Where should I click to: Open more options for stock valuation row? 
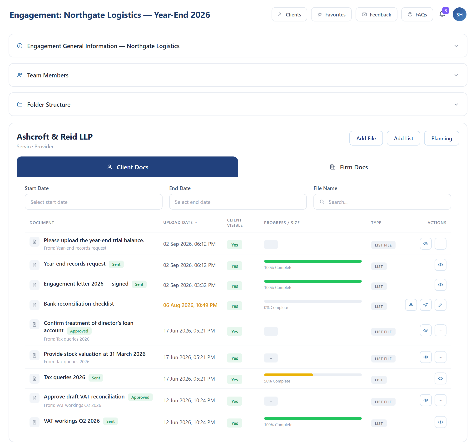point(440,357)
